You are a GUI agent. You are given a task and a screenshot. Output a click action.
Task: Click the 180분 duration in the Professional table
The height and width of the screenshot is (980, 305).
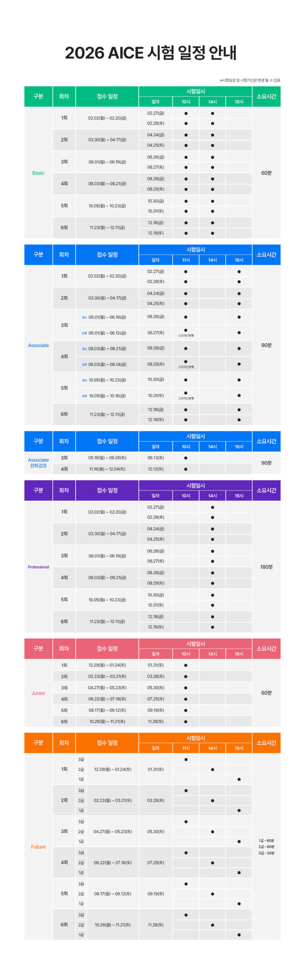(266, 567)
